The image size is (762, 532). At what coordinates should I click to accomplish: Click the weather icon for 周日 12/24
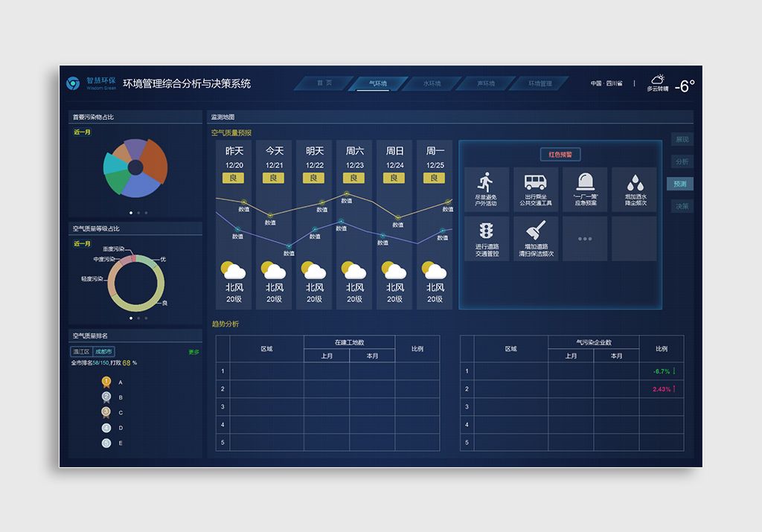394,270
